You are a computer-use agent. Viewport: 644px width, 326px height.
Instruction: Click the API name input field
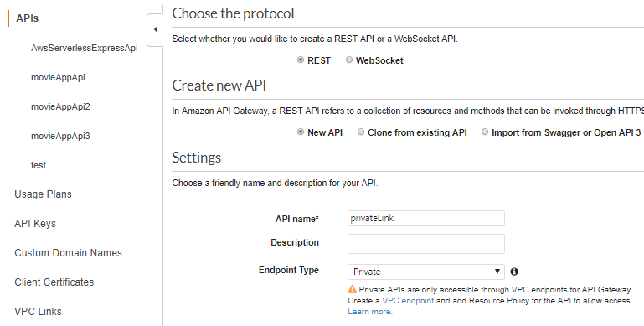coord(426,218)
